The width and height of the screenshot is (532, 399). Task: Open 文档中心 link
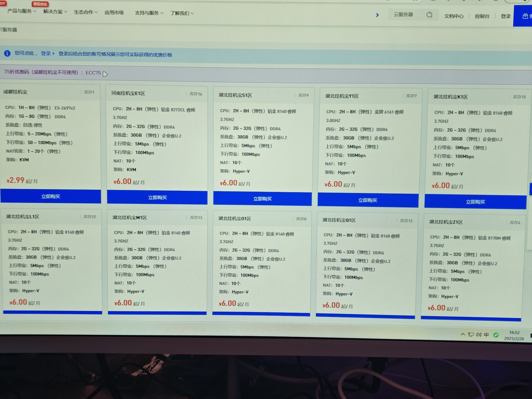pos(454,16)
